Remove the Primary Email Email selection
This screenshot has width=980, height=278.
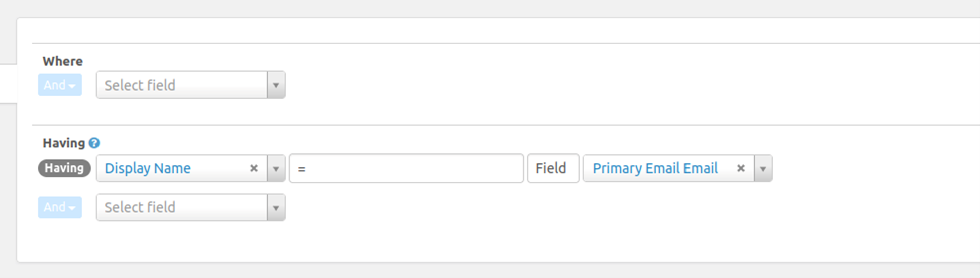point(740,168)
